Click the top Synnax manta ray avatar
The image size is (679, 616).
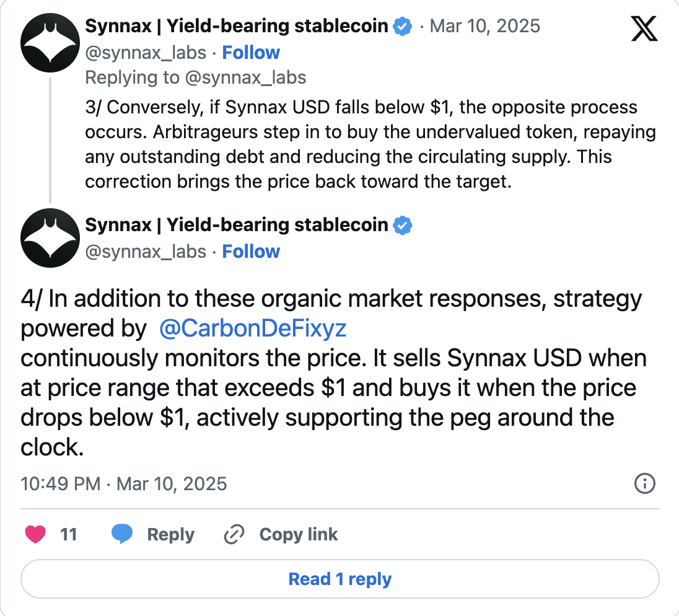[50, 43]
